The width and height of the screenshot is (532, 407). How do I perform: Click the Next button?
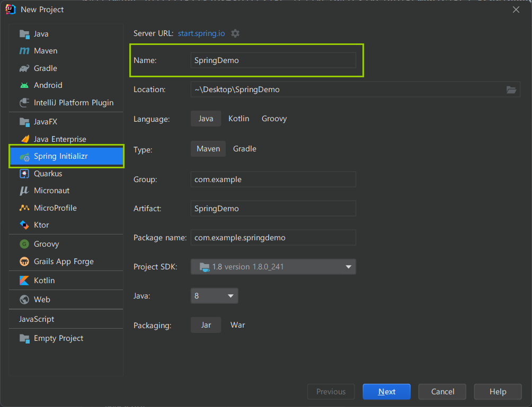click(386, 392)
